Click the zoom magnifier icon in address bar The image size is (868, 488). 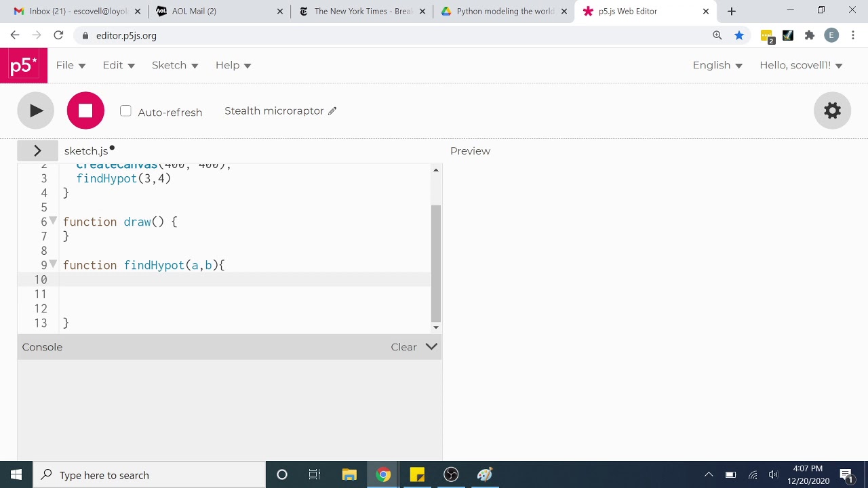717,35
